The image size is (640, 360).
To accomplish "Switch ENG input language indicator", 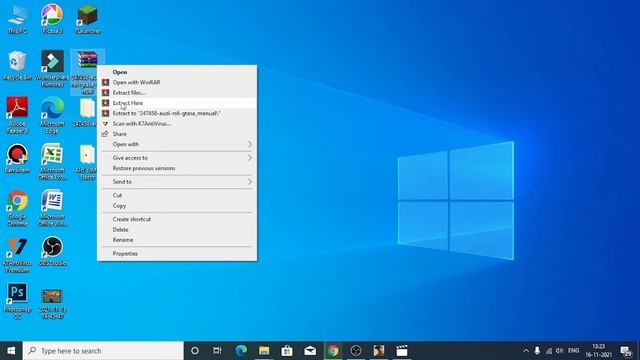I will coord(573,351).
